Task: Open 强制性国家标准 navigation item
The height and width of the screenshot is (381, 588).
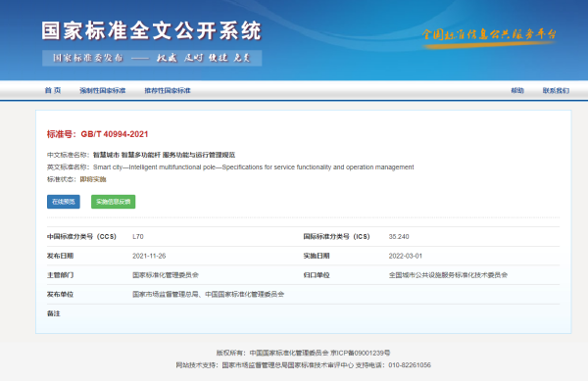Action: pyautogui.click(x=102, y=90)
